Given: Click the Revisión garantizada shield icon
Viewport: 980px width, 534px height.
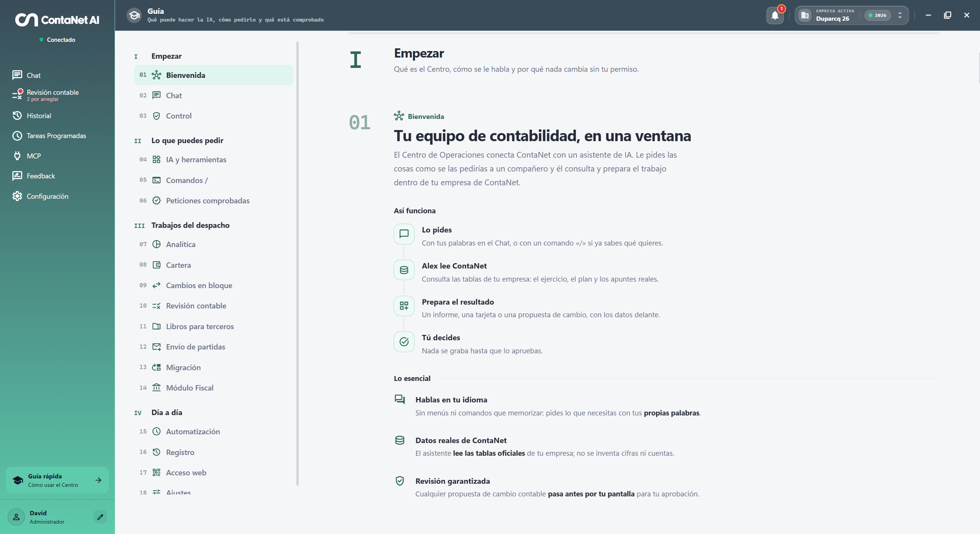Looking at the screenshot, I should pyautogui.click(x=400, y=481).
